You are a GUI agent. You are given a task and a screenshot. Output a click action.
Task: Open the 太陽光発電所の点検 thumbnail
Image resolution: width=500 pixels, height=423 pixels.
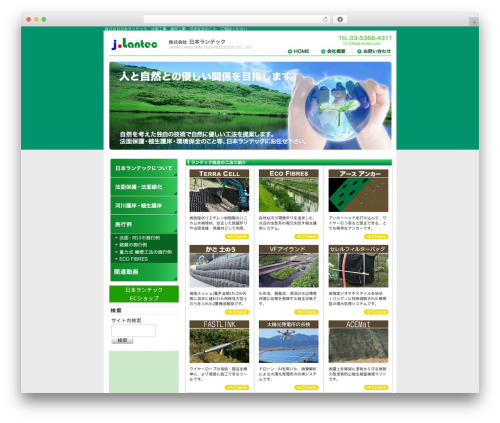pos(289,342)
